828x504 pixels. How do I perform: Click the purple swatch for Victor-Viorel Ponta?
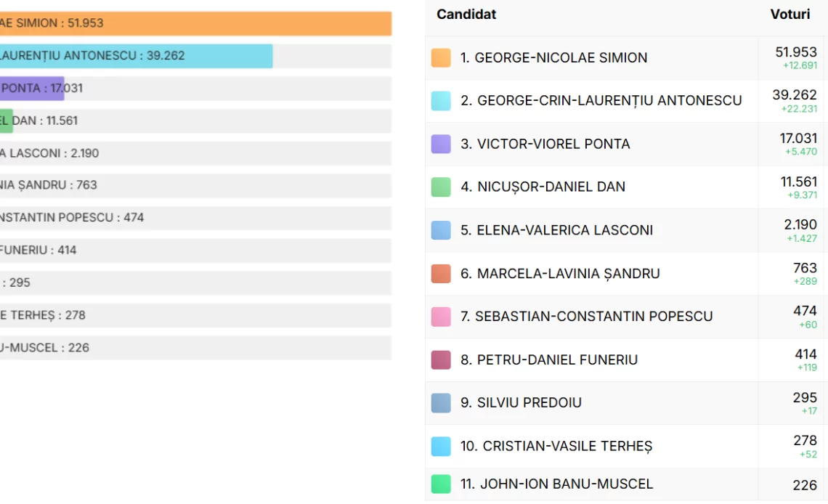[x=441, y=144]
